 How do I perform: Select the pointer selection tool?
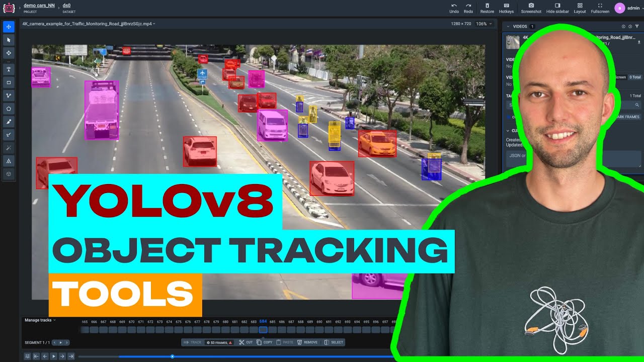click(9, 40)
